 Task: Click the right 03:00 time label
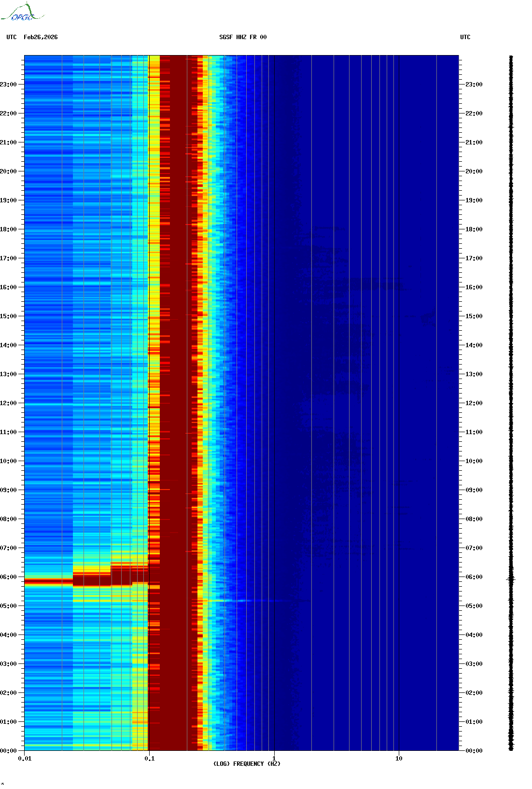click(x=474, y=664)
